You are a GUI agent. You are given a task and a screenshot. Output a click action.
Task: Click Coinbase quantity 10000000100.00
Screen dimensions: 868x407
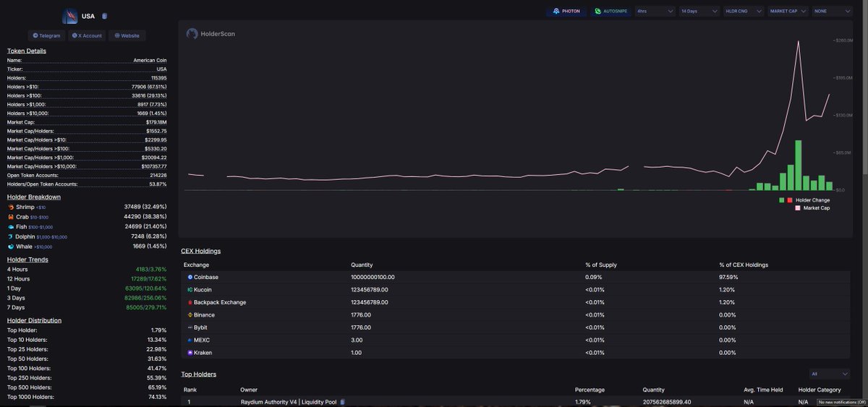[373, 277]
